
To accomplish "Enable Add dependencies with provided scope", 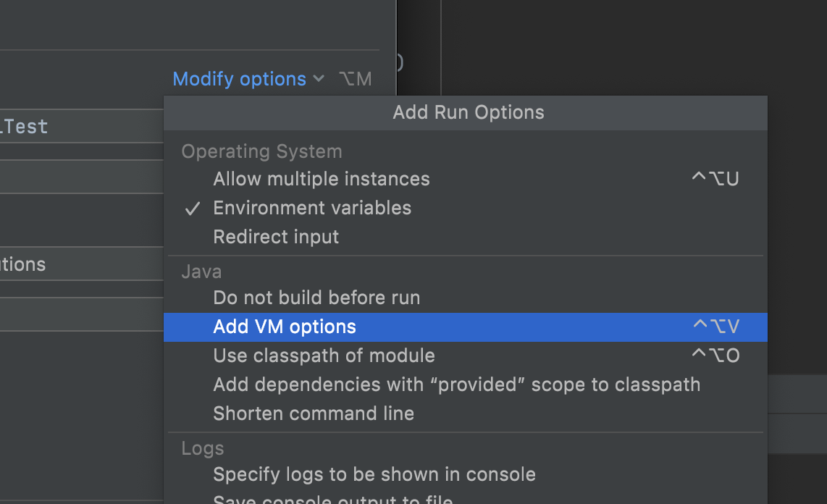I will pos(465,385).
